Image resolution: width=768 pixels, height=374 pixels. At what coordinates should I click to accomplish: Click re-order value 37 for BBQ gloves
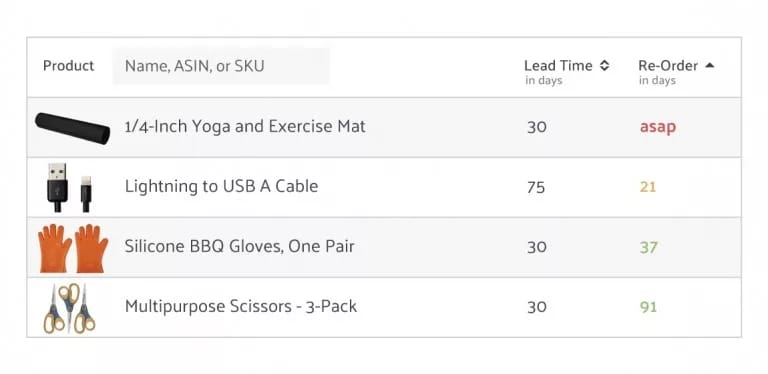coord(648,247)
